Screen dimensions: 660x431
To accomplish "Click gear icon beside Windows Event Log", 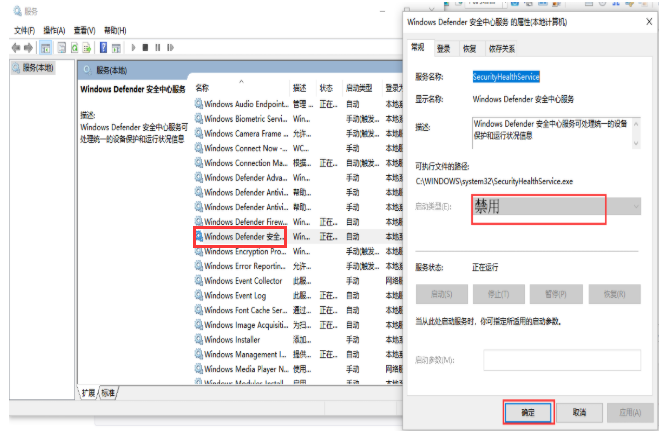I will 199,295.
